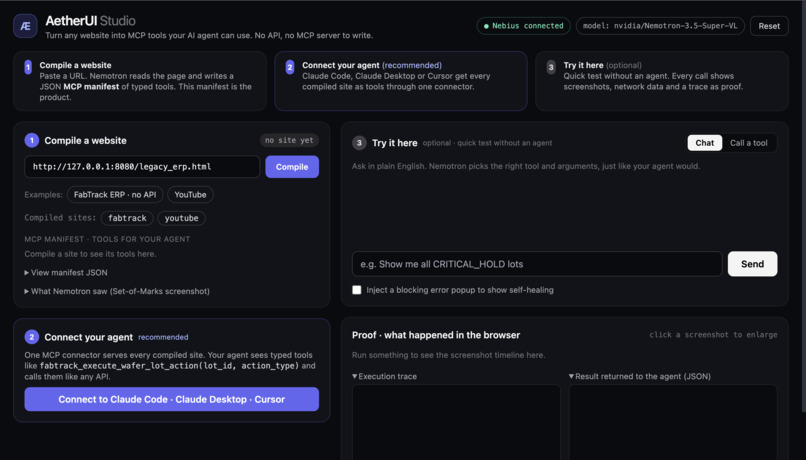Open the youtube compiled site chip

[x=181, y=218]
